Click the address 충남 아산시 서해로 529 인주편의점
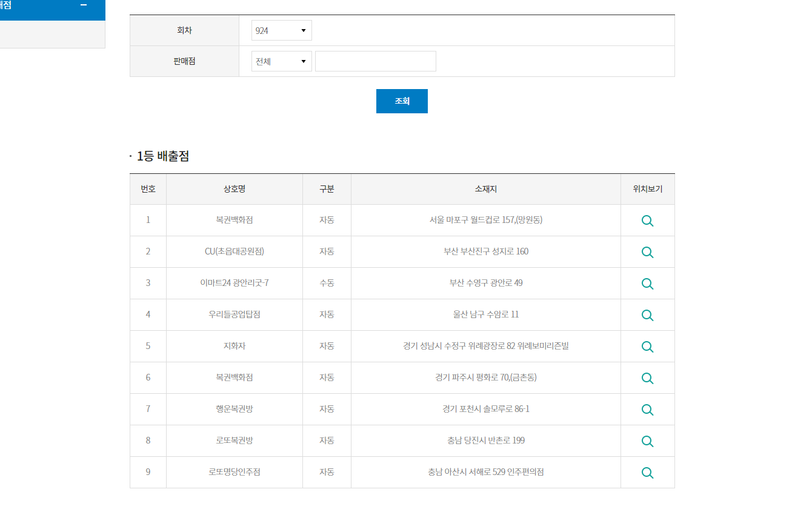812x515 pixels. coord(486,472)
